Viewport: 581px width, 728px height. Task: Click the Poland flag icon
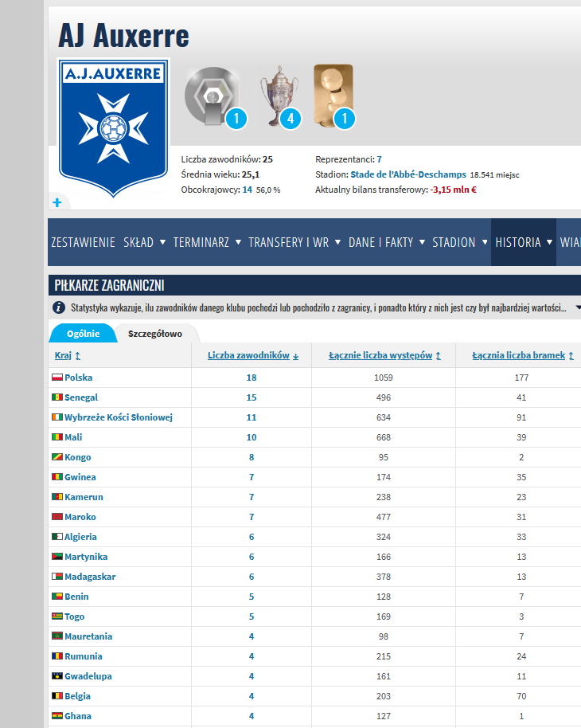tap(57, 378)
